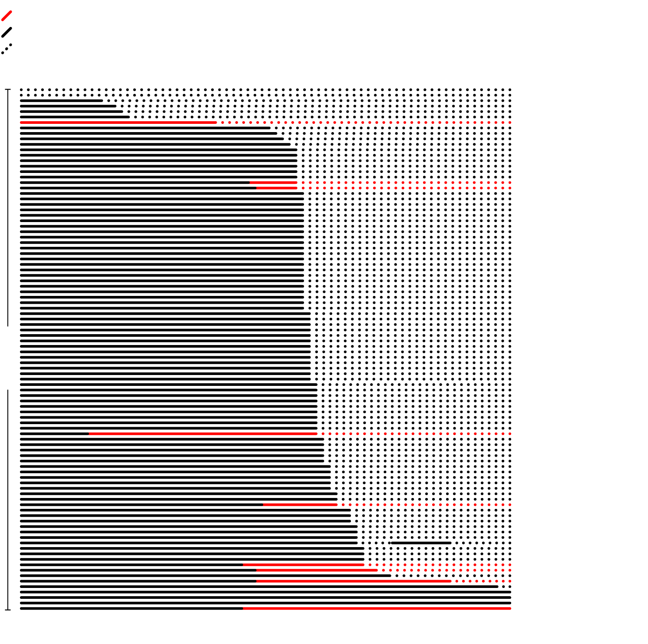Click the red segment on the bottom row
Image resolution: width=648 pixels, height=644 pixels.
tap(377, 608)
